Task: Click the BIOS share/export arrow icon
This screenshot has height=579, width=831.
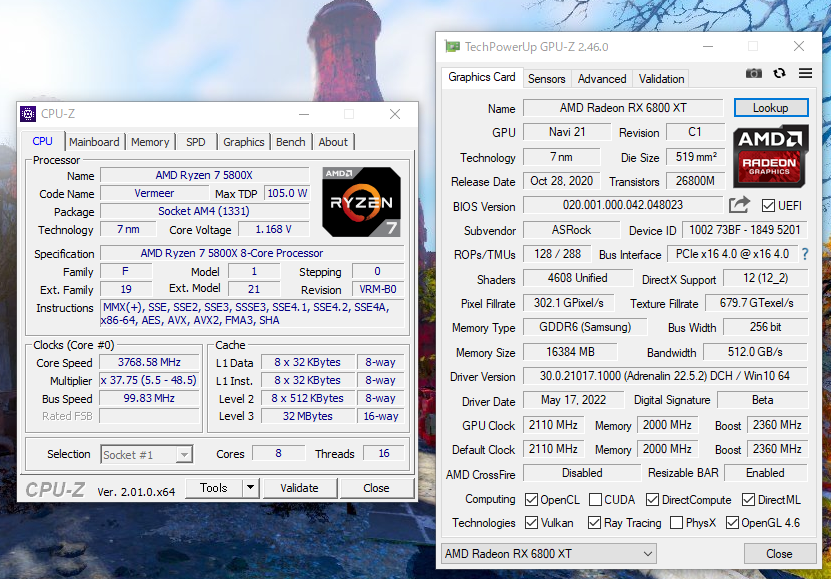Action: pyautogui.click(x=739, y=205)
